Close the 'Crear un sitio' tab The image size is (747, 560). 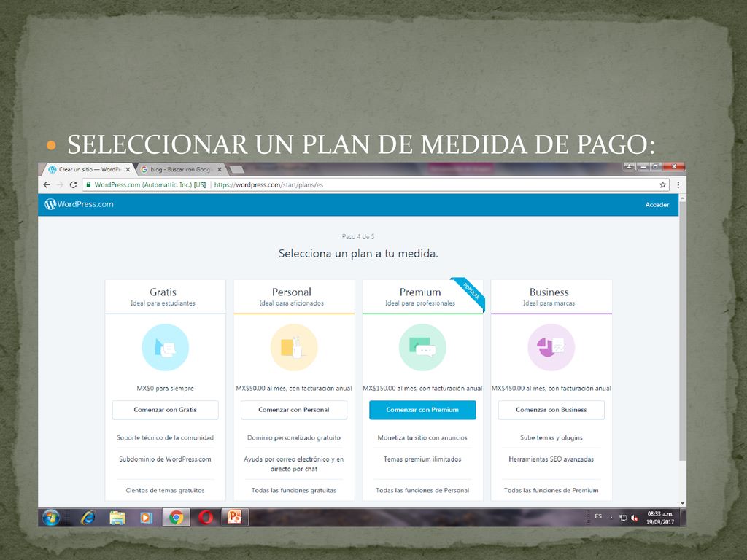click(128, 169)
